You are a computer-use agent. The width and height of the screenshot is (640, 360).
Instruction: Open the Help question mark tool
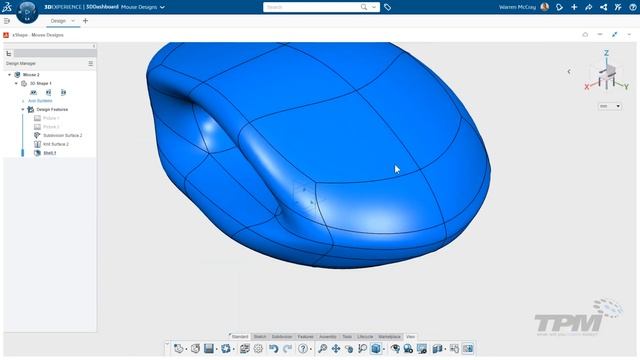click(x=303, y=349)
